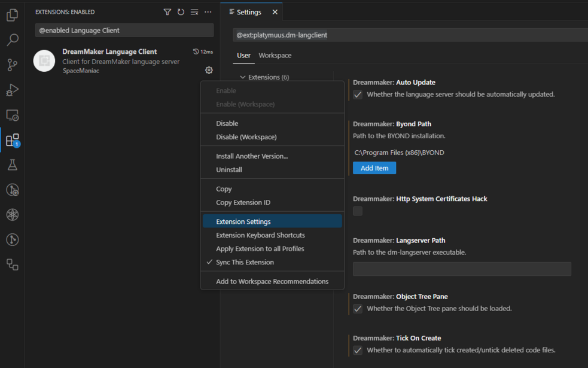Close the Settings editor tab
Image resolution: width=588 pixels, height=368 pixels.
pos(275,12)
